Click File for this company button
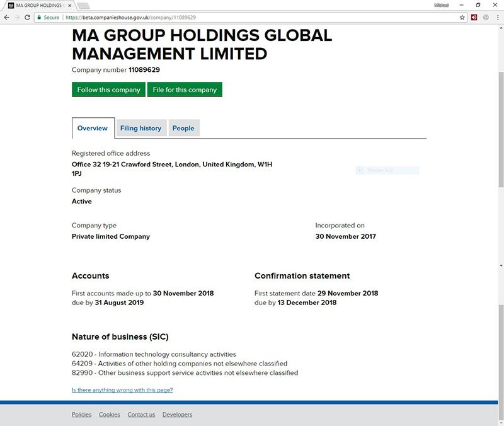Screen dimensions: 504x426 [x=185, y=89]
